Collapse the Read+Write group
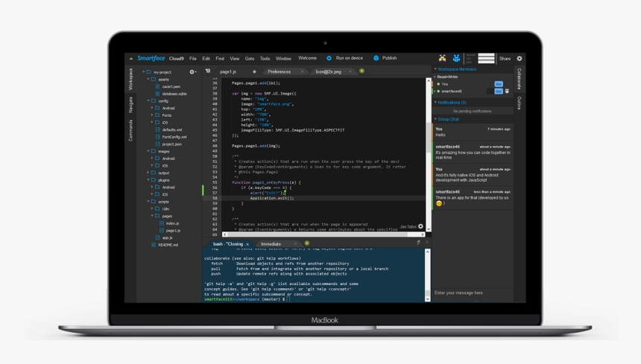This screenshot has width=641, height=364. coord(435,77)
